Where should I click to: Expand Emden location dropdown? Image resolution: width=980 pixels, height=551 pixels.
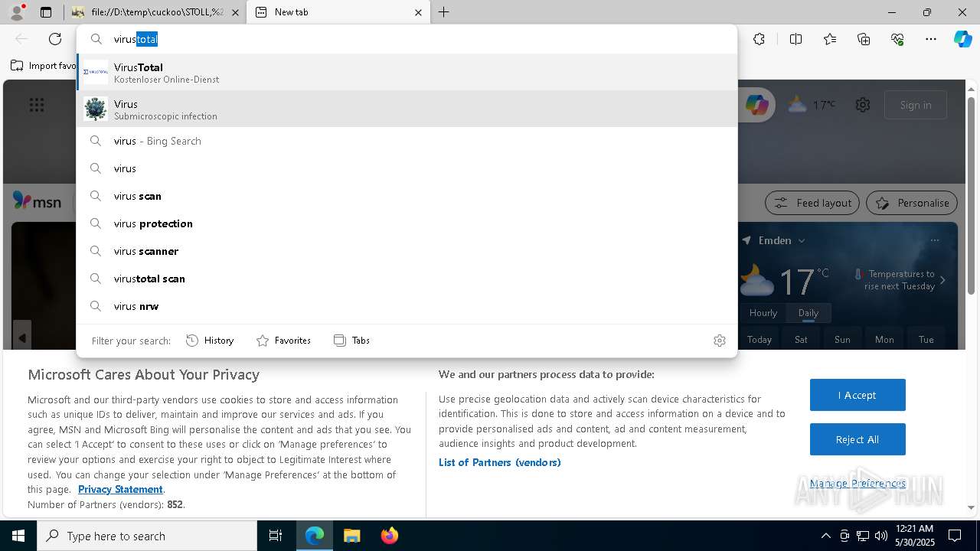802,240
